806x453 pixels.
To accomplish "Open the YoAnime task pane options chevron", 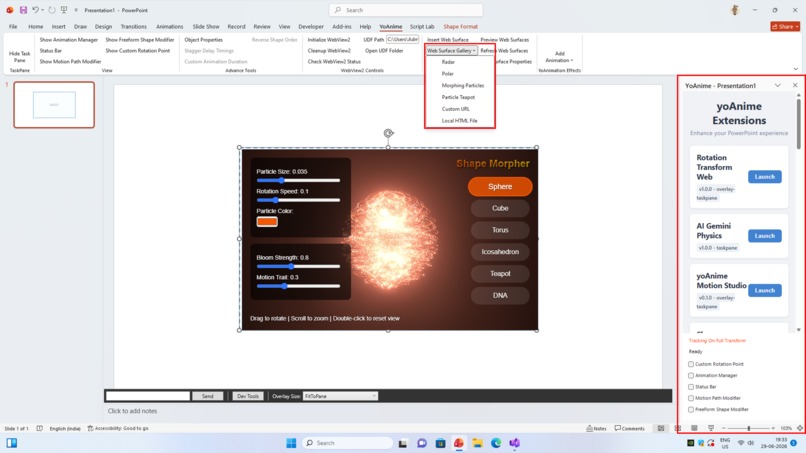I will click(x=778, y=85).
